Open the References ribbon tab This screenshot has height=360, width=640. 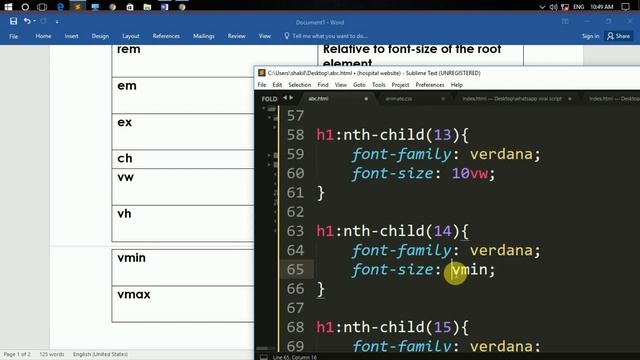[x=166, y=36]
